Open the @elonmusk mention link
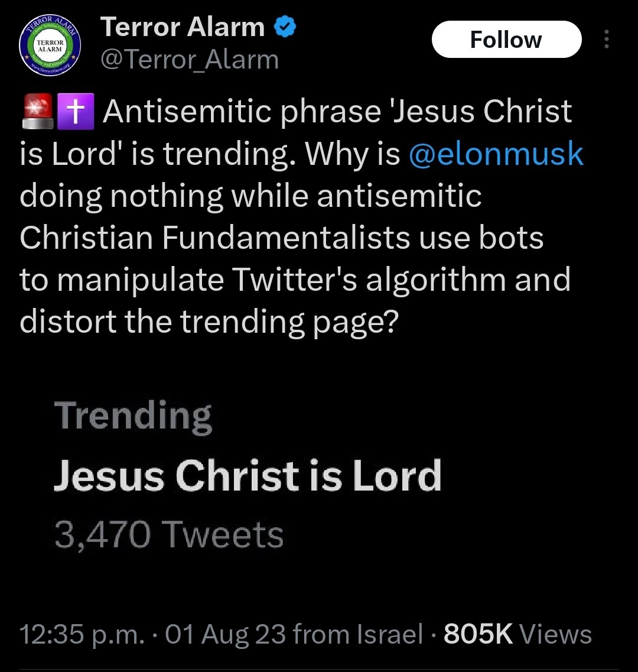This screenshot has width=638, height=672. [496, 154]
